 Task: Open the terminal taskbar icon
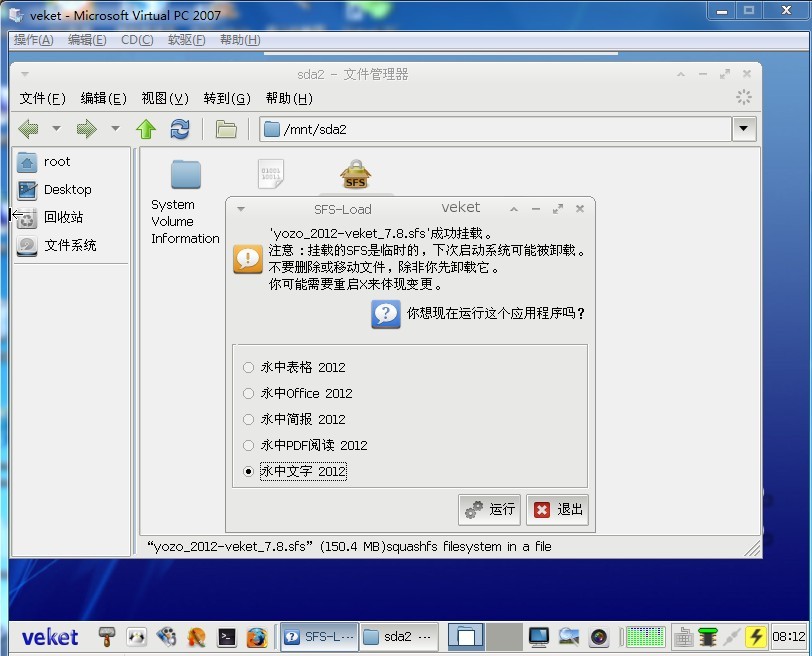(227, 637)
